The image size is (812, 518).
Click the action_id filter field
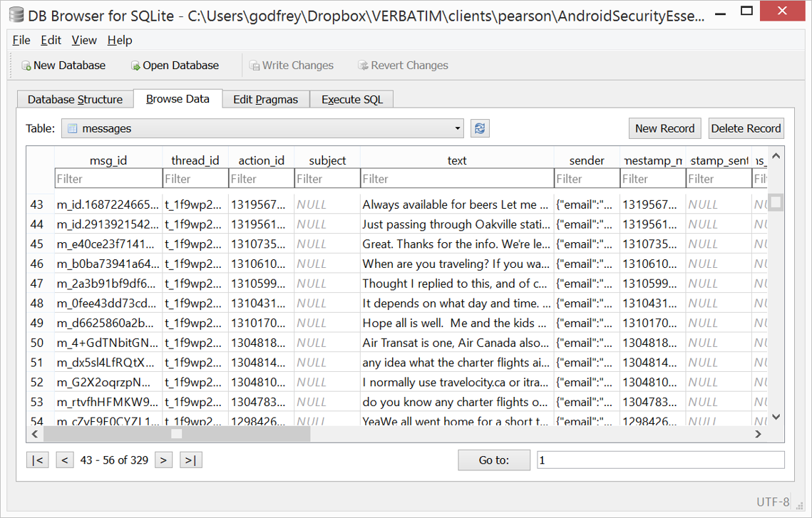tap(262, 179)
